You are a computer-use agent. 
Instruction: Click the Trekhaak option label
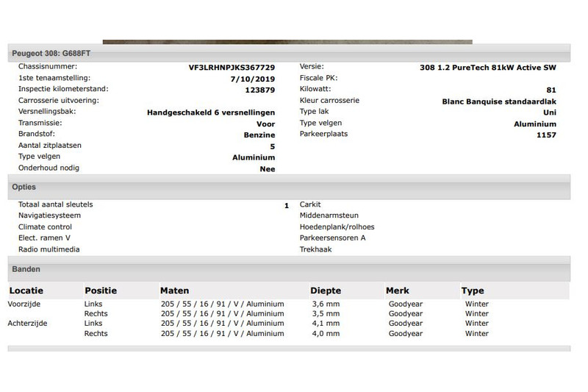(315, 249)
